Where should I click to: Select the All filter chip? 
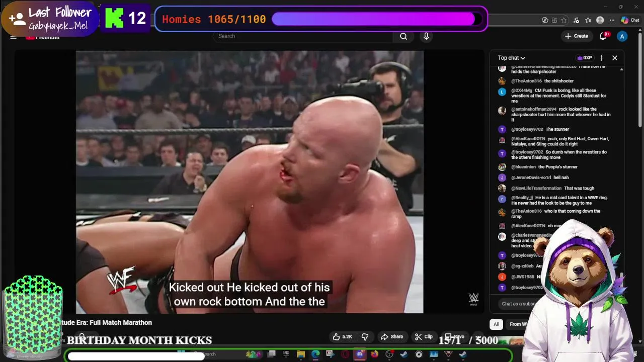click(x=496, y=324)
